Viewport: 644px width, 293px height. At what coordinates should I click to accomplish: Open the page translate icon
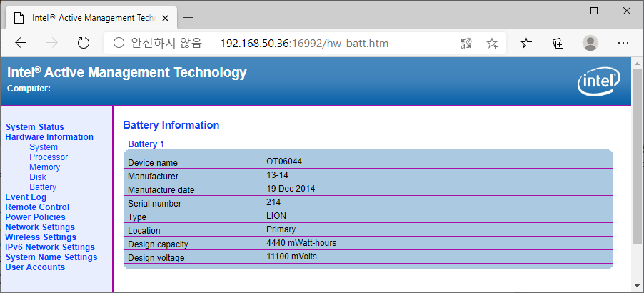click(466, 43)
